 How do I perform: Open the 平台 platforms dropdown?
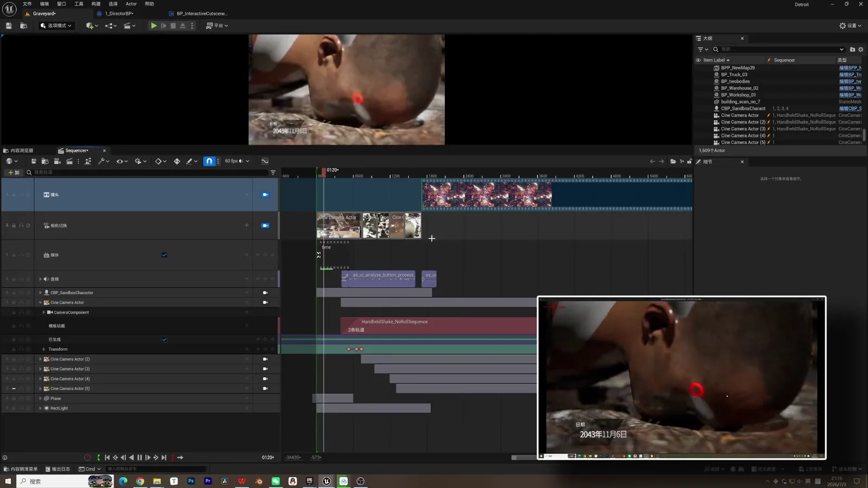[217, 25]
